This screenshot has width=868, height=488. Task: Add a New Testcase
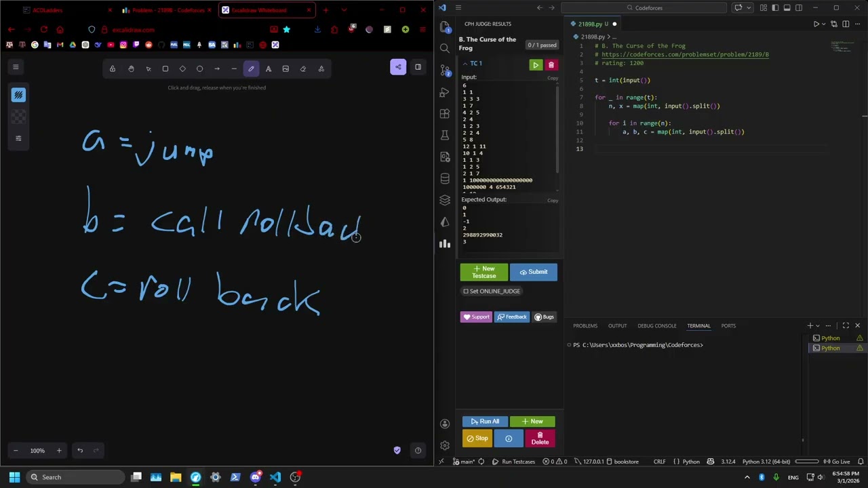click(484, 272)
